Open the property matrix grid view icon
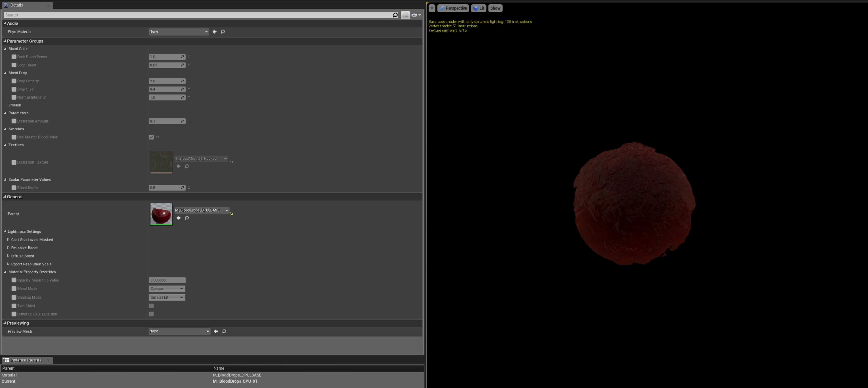The image size is (868, 388). coord(405,15)
